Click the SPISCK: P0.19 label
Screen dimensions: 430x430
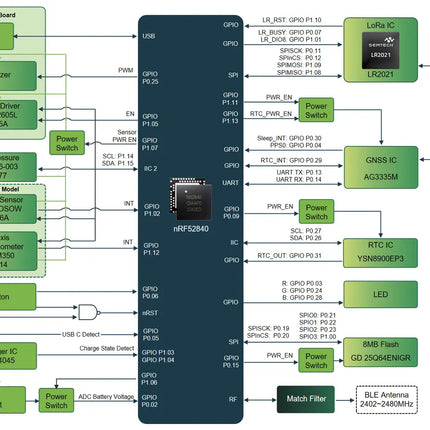click(269, 328)
